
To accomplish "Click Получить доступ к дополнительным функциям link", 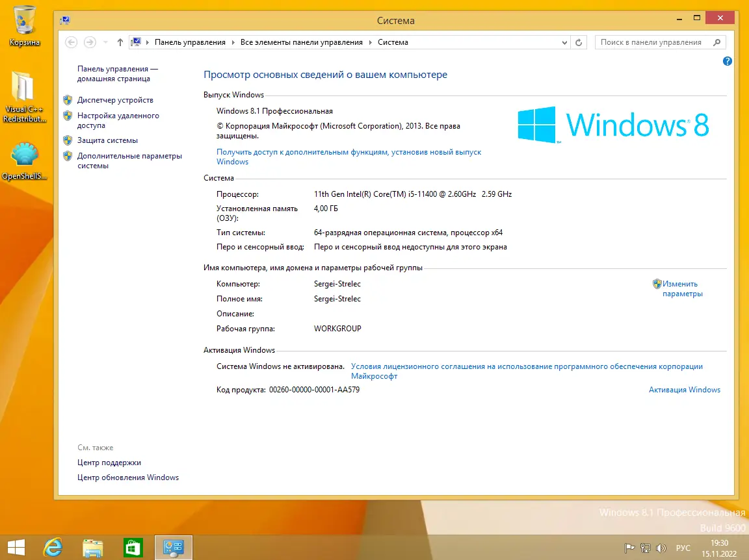I will [348, 157].
